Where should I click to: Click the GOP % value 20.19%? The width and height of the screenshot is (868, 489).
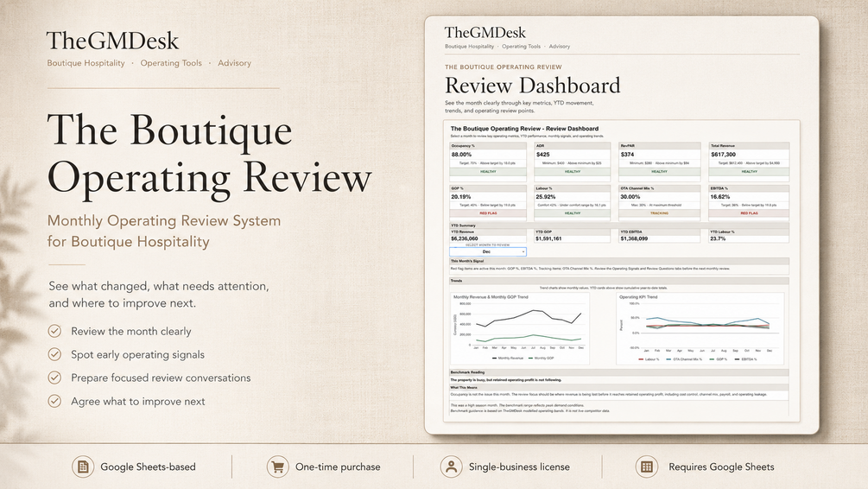pyautogui.click(x=461, y=197)
